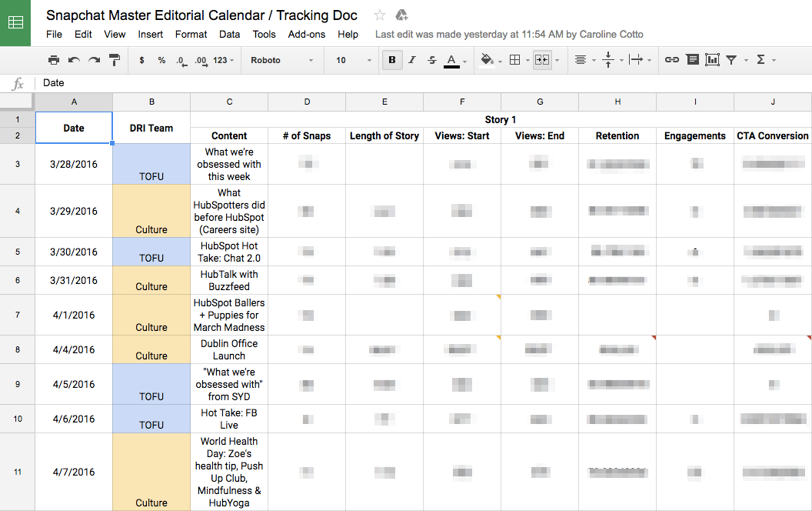Undo the last action
The width and height of the screenshot is (812, 511).
pos(74,60)
